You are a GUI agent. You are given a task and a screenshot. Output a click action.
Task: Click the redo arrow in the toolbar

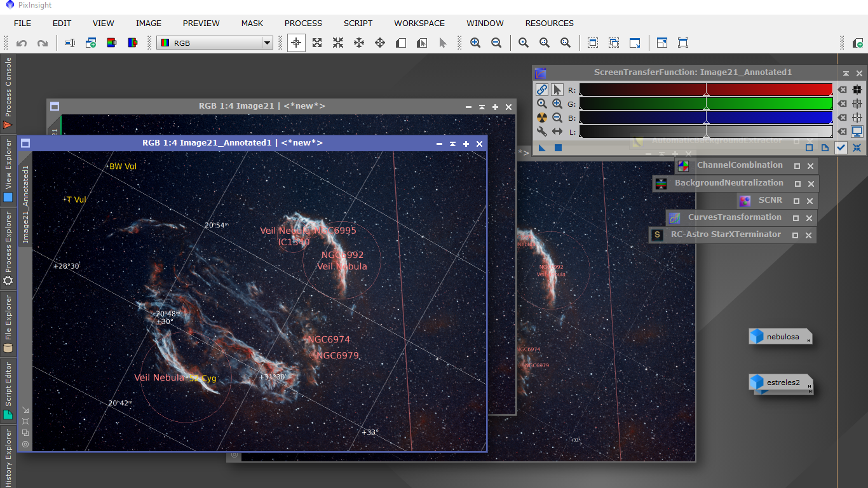[43, 43]
